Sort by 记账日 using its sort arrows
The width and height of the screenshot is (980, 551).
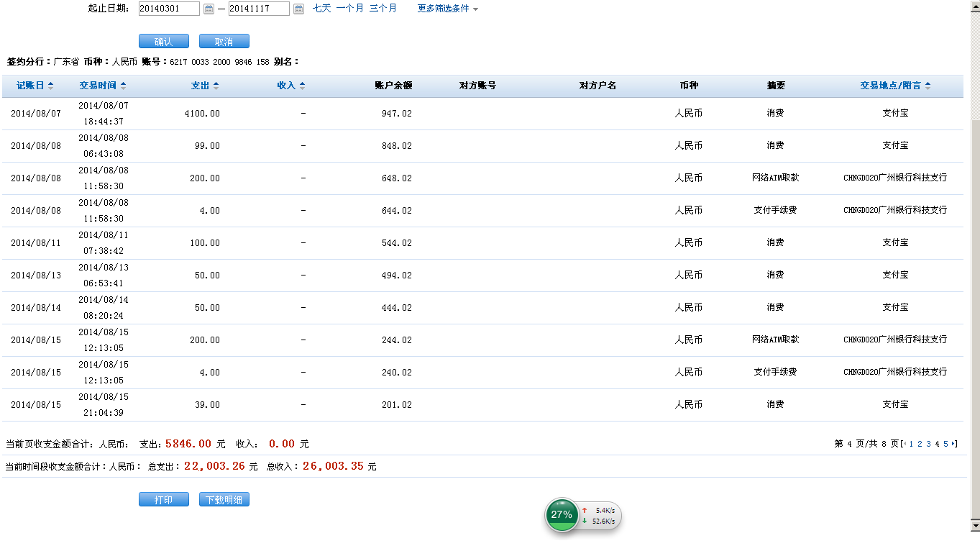[50, 86]
